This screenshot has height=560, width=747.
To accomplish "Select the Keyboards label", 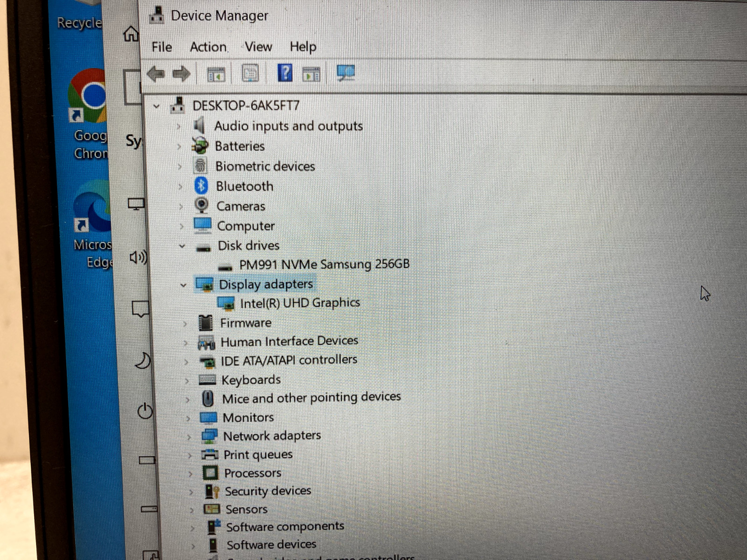I will 251,380.
